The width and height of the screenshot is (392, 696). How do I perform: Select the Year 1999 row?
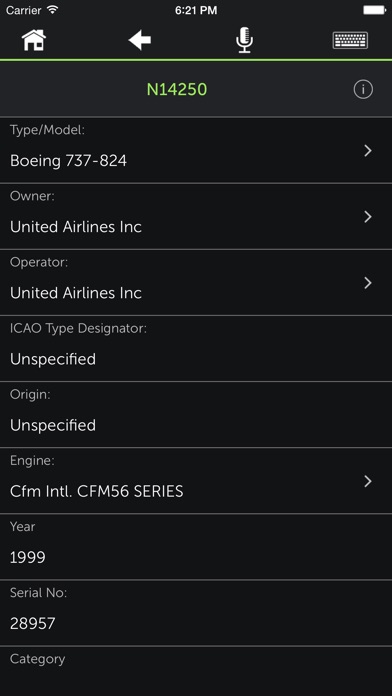[x=196, y=547]
